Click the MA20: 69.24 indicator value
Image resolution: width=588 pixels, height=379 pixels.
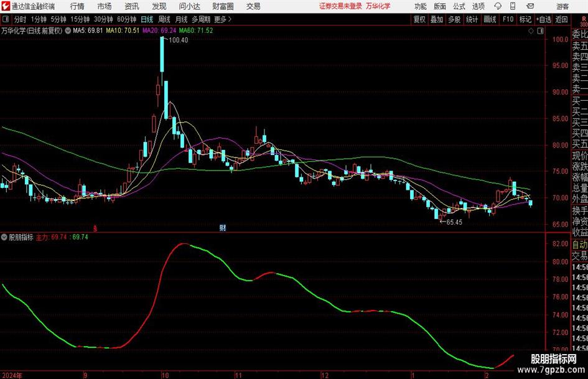pos(159,30)
